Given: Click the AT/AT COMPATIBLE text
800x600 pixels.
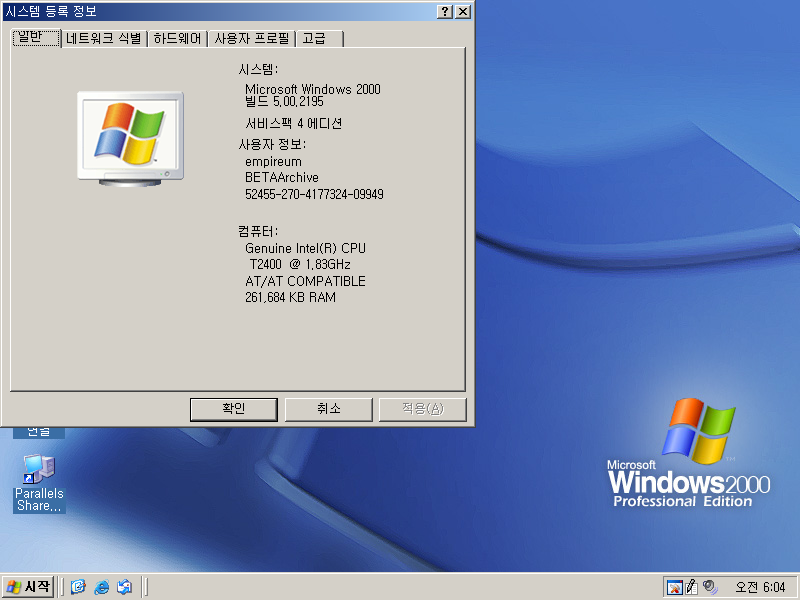Looking at the screenshot, I should (x=305, y=281).
